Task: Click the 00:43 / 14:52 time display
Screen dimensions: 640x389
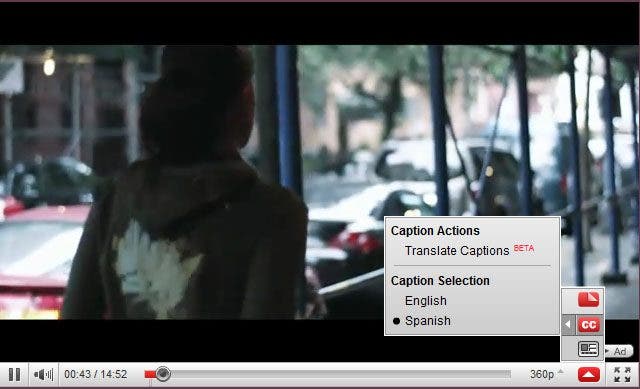Action: click(96, 374)
